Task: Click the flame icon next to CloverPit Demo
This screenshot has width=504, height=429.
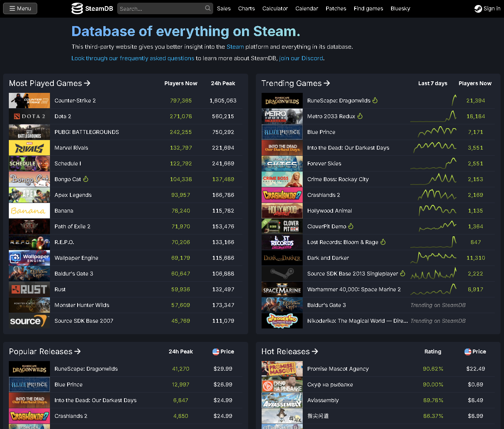Action: coord(350,226)
